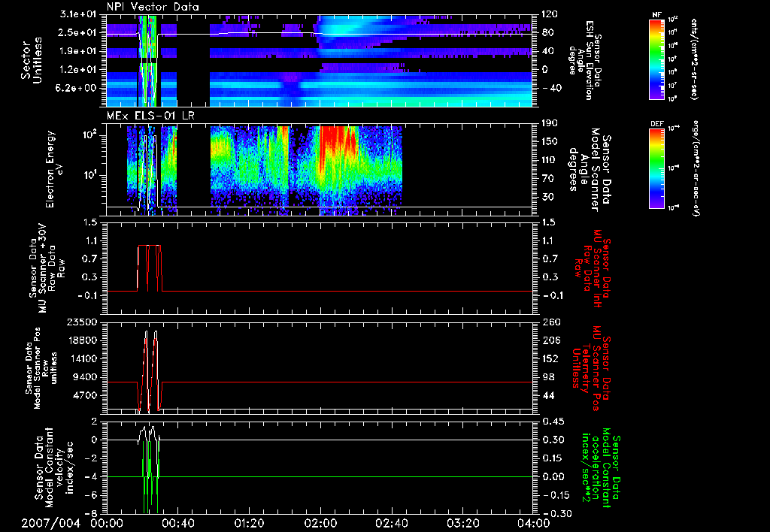
Task: Click the "04:00" time axis tick label
Action: 533,524
